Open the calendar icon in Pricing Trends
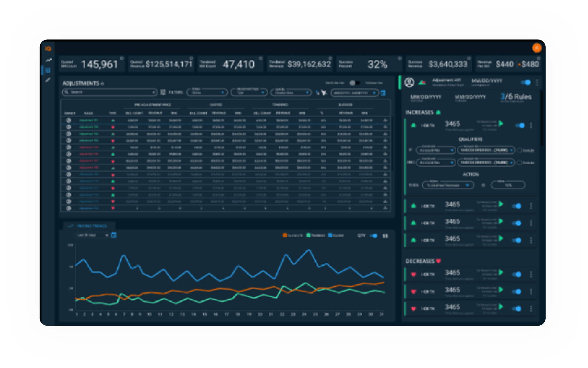588x368 pixels. point(114,235)
